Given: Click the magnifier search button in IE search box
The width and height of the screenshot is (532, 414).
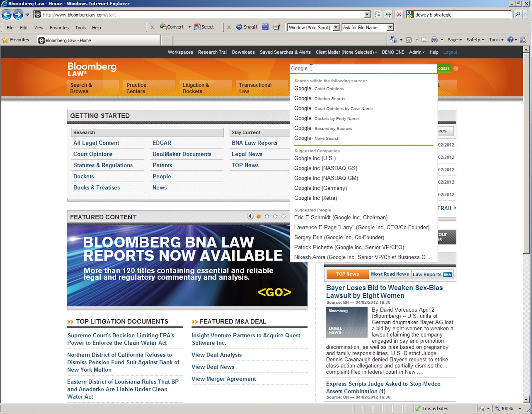Looking at the screenshot, I should [517, 15].
